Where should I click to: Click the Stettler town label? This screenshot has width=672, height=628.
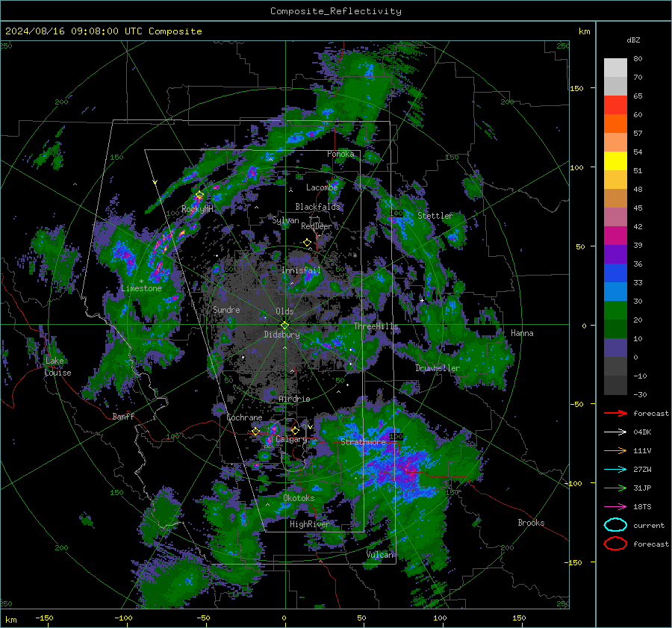(435, 216)
